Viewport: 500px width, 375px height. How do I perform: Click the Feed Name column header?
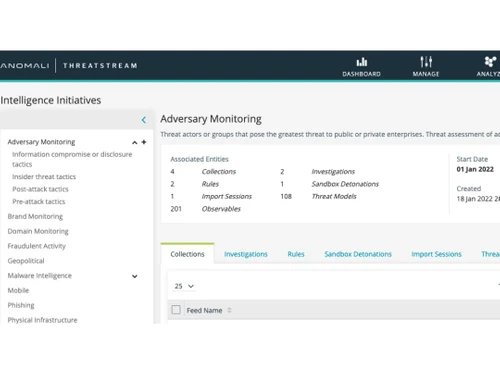click(204, 310)
